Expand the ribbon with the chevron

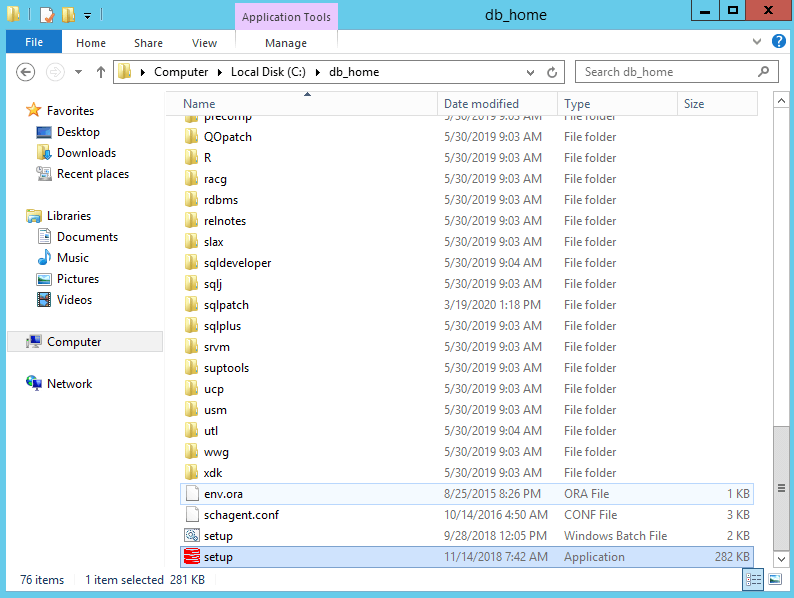coord(757,42)
